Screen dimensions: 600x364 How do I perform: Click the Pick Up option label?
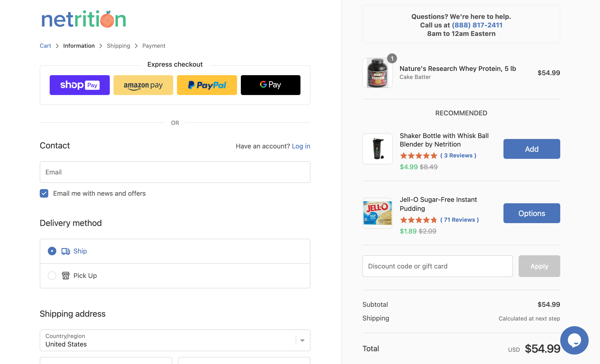click(85, 275)
